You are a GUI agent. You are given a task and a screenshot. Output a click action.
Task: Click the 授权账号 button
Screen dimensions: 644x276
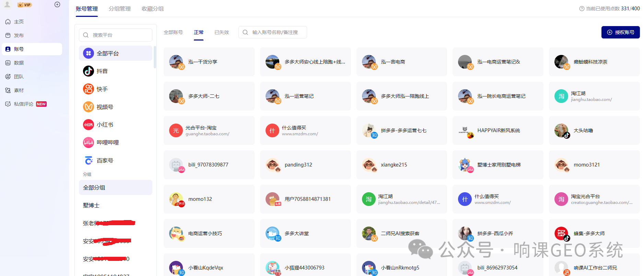click(620, 32)
